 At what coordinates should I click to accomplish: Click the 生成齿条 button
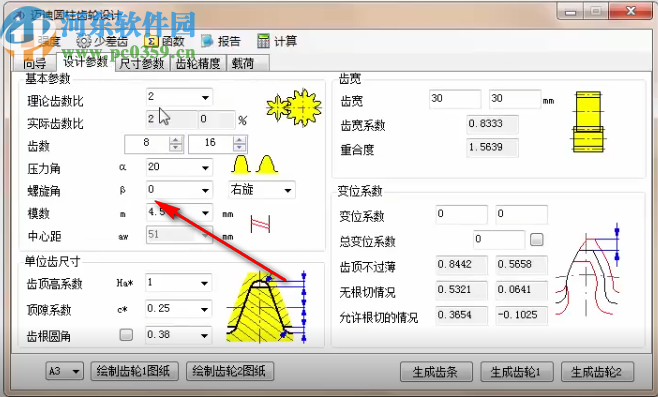click(x=436, y=372)
